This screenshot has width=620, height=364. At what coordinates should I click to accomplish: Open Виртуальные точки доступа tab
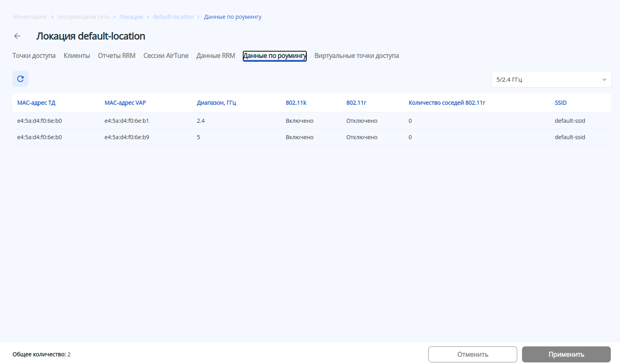357,56
